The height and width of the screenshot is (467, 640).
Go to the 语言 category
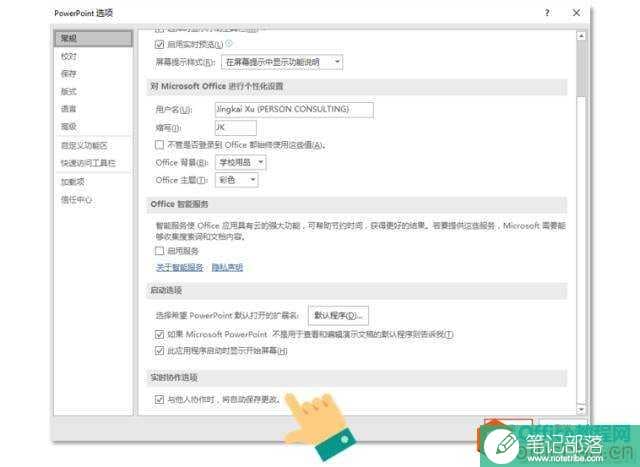[69, 109]
